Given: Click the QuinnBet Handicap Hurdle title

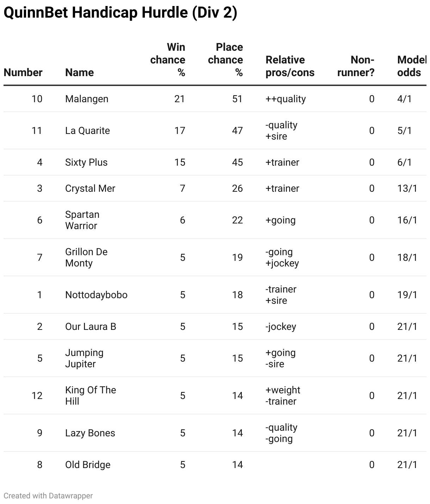Looking at the screenshot, I should (120, 13).
